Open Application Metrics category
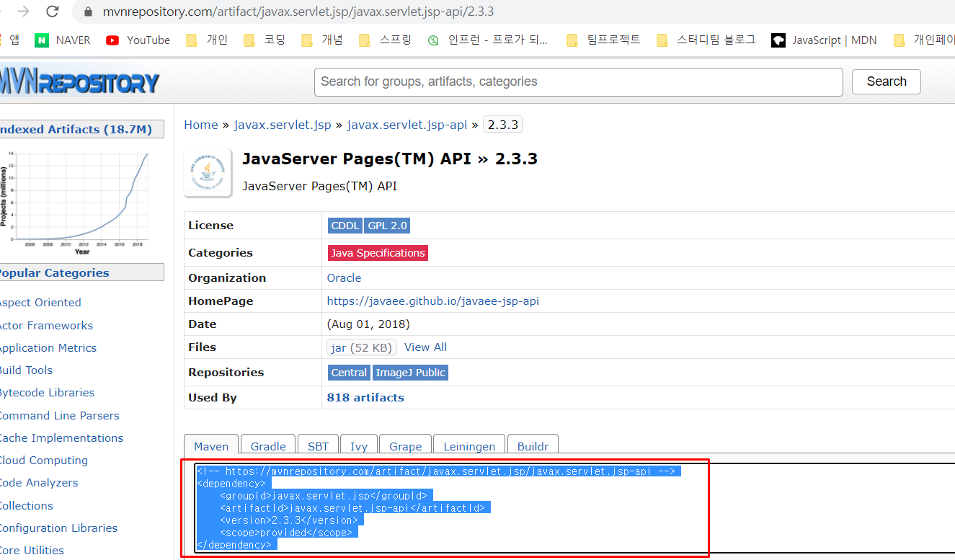This screenshot has width=955, height=560. (47, 348)
